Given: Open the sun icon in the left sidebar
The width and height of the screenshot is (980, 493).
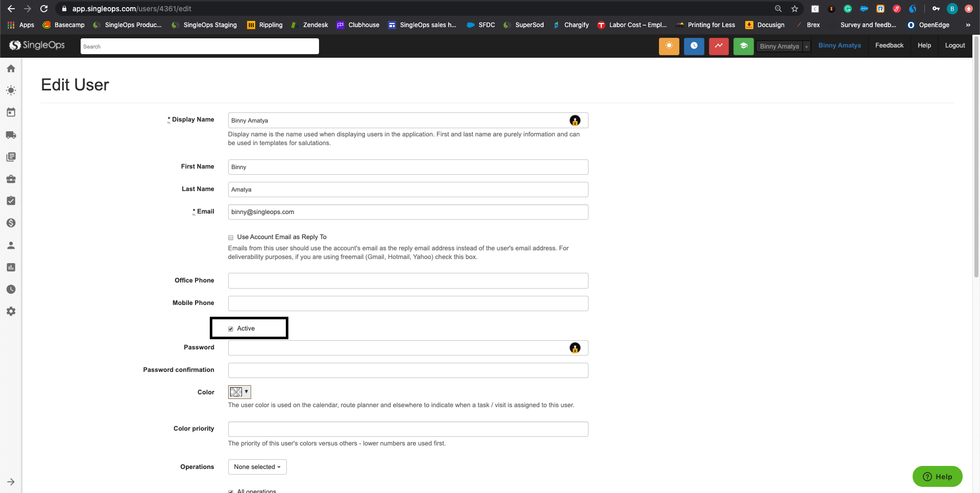Looking at the screenshot, I should pos(11,90).
